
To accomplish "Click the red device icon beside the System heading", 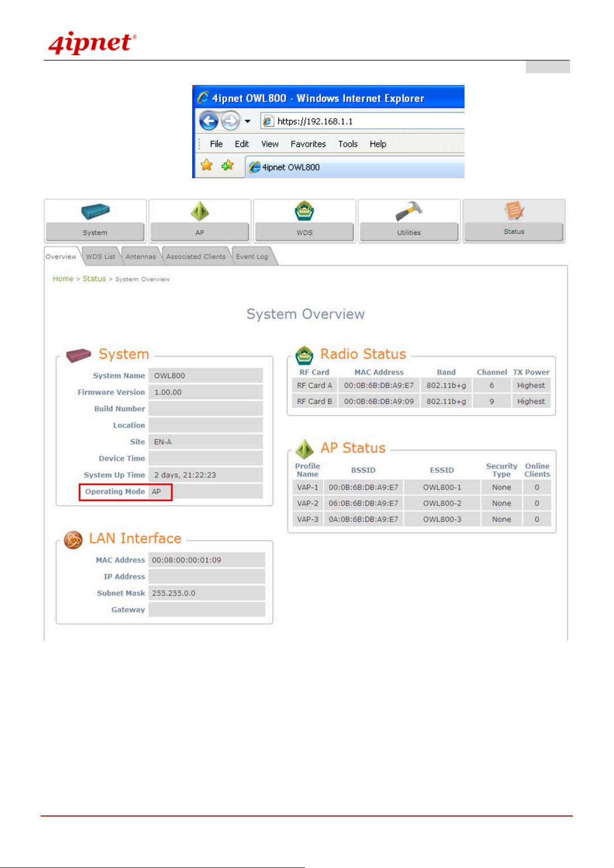I will pyautogui.click(x=79, y=355).
